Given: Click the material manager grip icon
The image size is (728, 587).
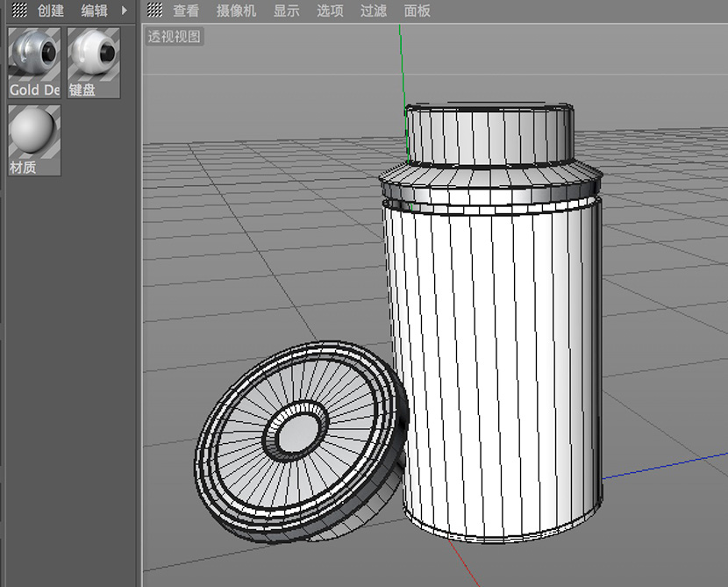Looking at the screenshot, I should (18, 11).
